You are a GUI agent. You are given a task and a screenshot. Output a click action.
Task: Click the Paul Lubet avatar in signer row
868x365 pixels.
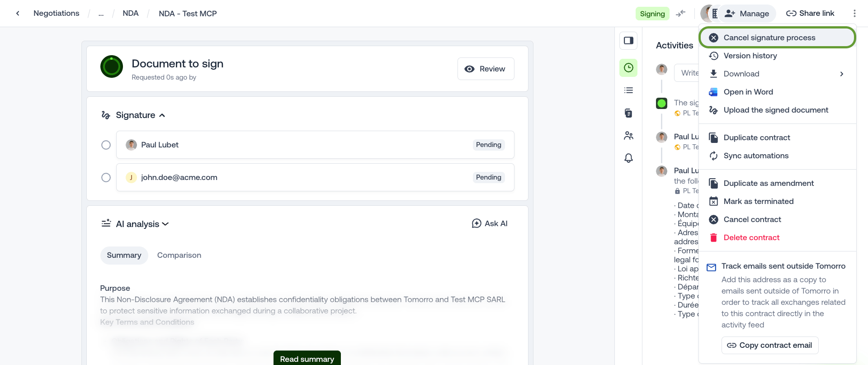(131, 145)
